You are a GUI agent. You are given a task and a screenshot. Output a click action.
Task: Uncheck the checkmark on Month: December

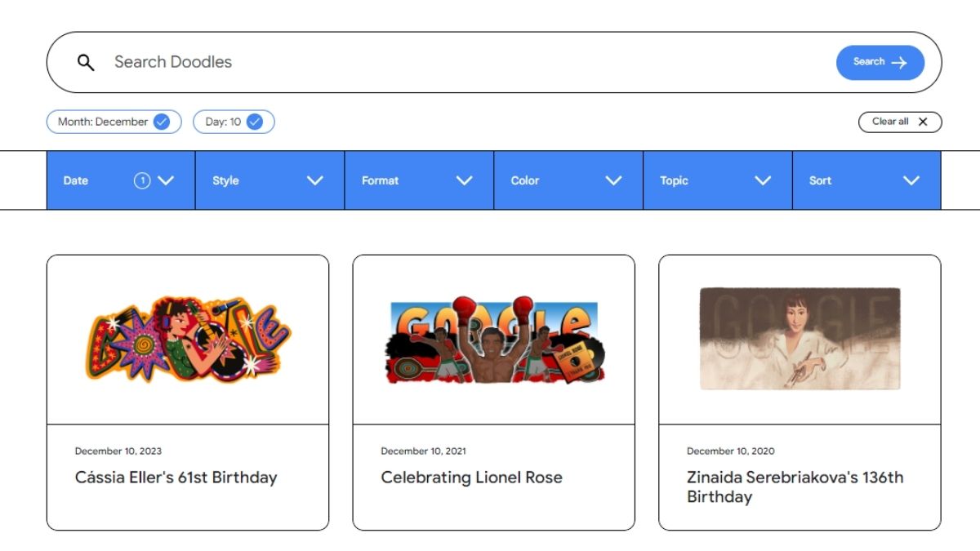coord(162,122)
